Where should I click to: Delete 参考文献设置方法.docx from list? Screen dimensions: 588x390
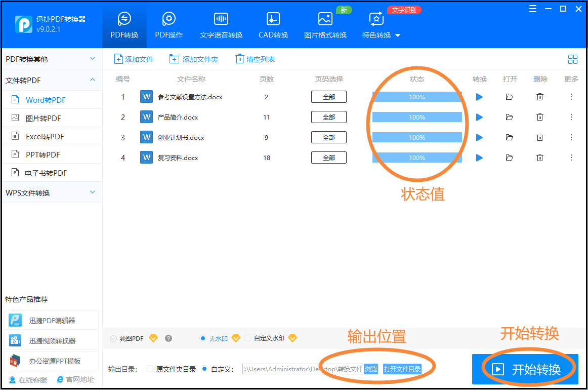point(539,97)
